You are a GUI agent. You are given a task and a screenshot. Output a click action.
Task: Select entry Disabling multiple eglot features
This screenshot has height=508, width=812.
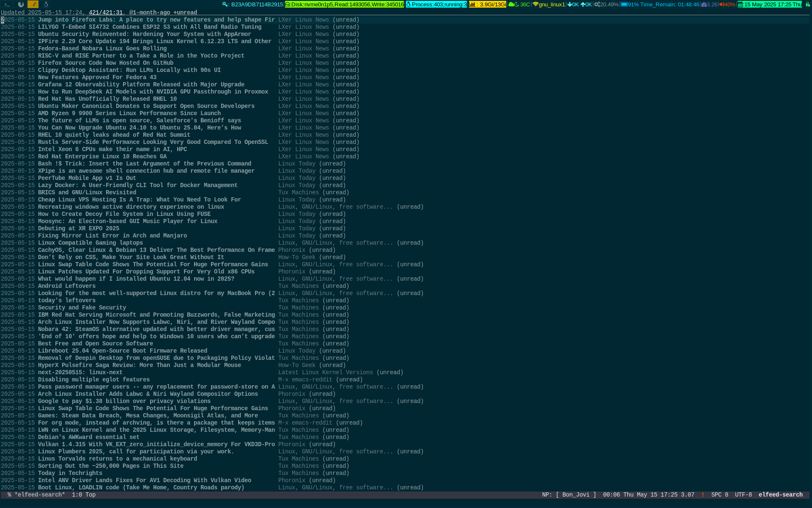click(x=94, y=380)
